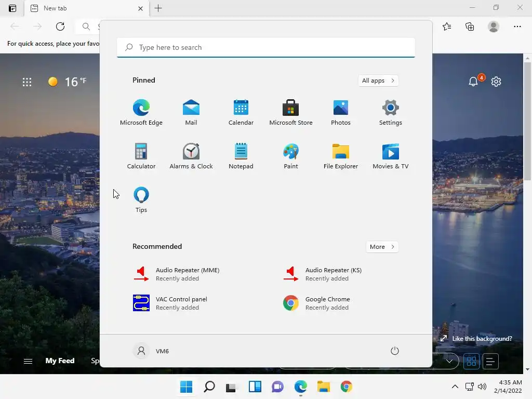Open clock and date flyout
532x399 pixels.
point(508,387)
